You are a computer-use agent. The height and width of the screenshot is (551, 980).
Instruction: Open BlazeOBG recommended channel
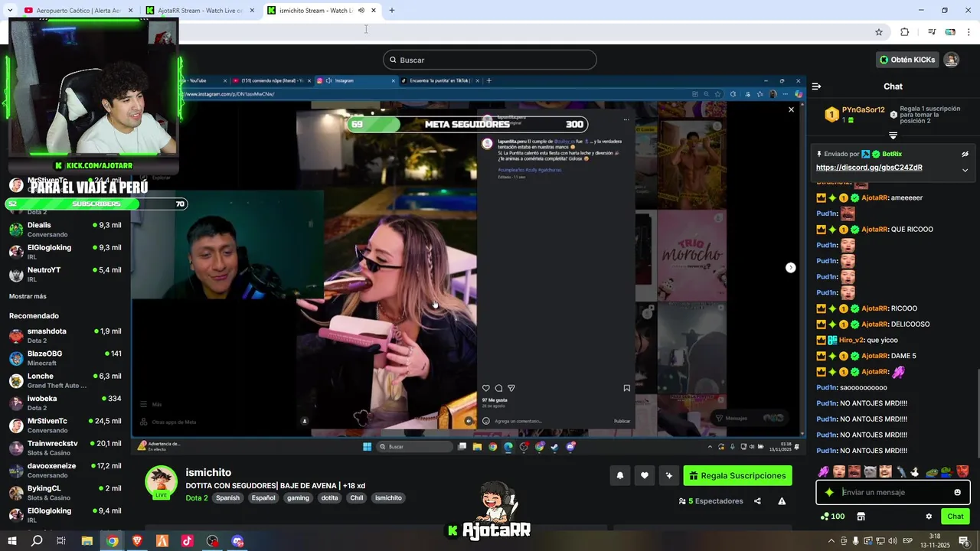[x=65, y=357]
